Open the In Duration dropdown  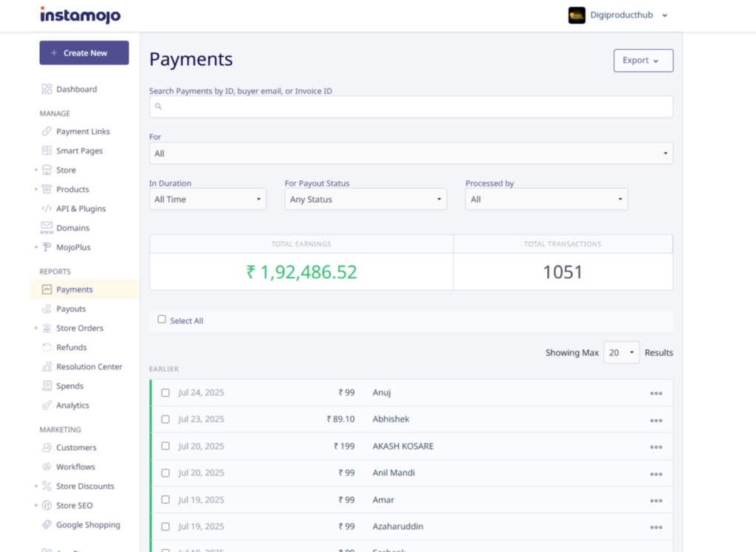point(207,199)
